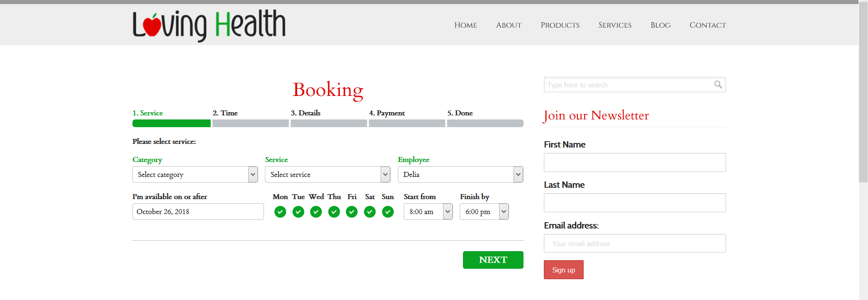Change the Start from time dropdown

click(x=428, y=212)
